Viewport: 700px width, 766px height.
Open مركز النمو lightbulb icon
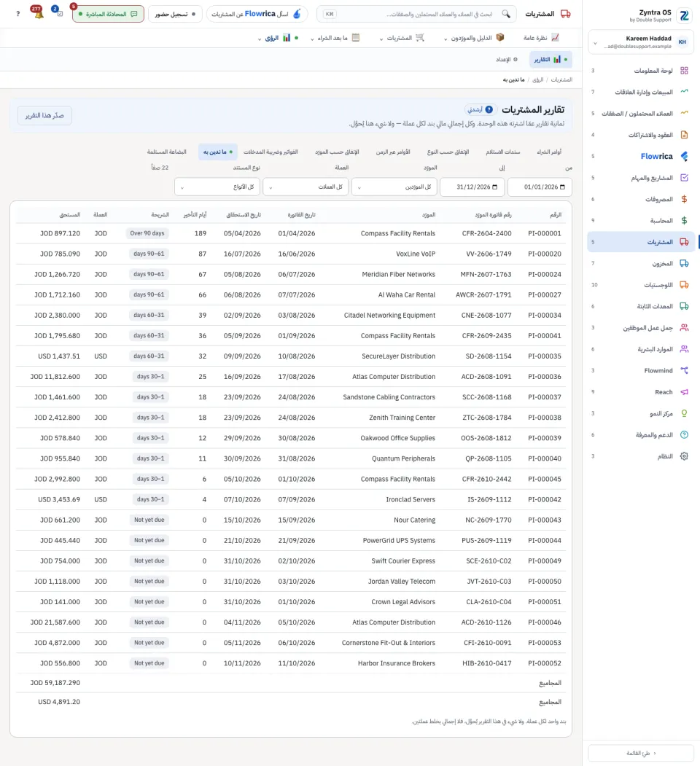[x=684, y=414]
